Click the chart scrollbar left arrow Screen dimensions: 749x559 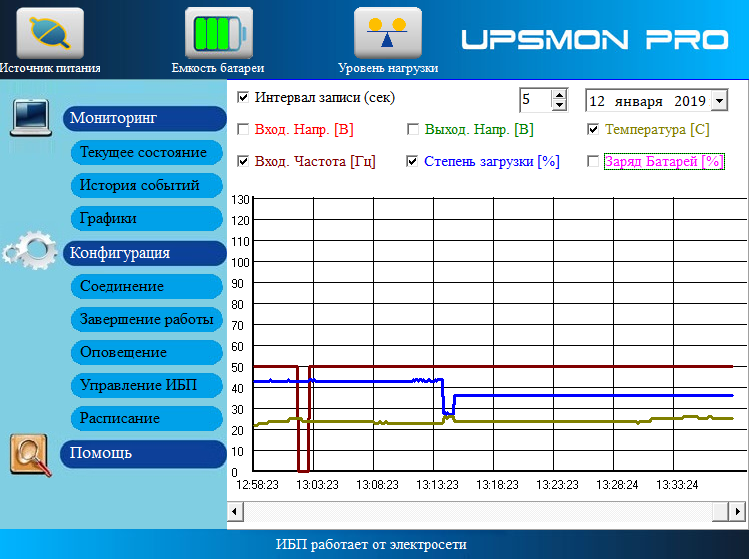pos(235,512)
